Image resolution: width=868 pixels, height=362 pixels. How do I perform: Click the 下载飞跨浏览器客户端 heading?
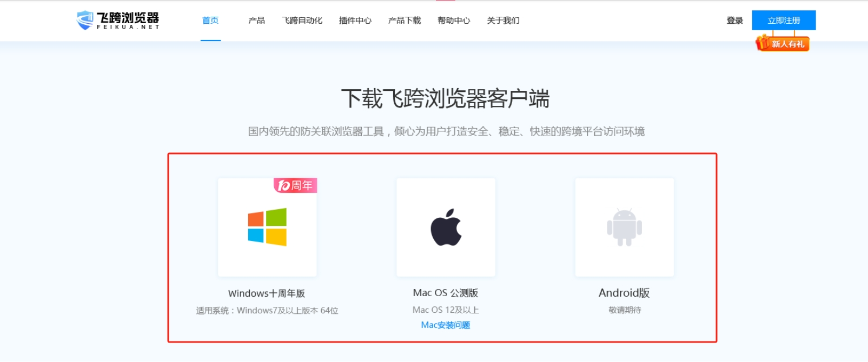point(445,99)
